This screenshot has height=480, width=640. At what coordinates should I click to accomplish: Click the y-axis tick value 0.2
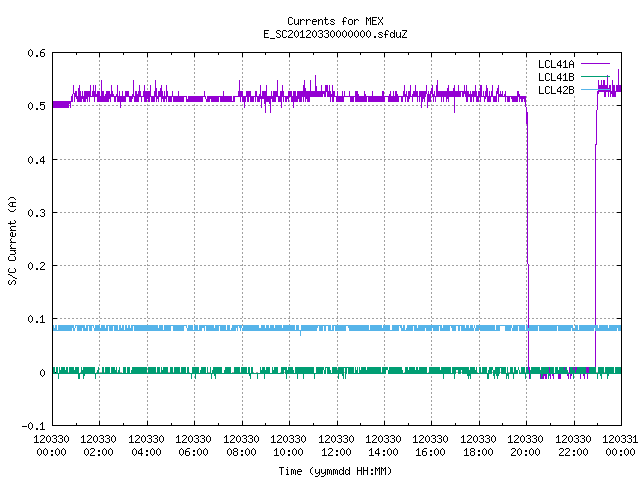36,266
